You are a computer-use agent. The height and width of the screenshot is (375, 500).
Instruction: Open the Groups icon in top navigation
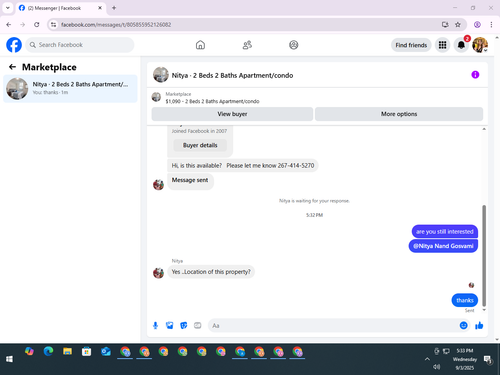click(x=294, y=45)
